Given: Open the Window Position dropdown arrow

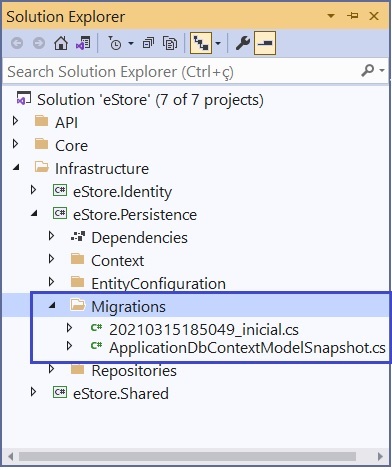Looking at the screenshot, I should [x=331, y=16].
